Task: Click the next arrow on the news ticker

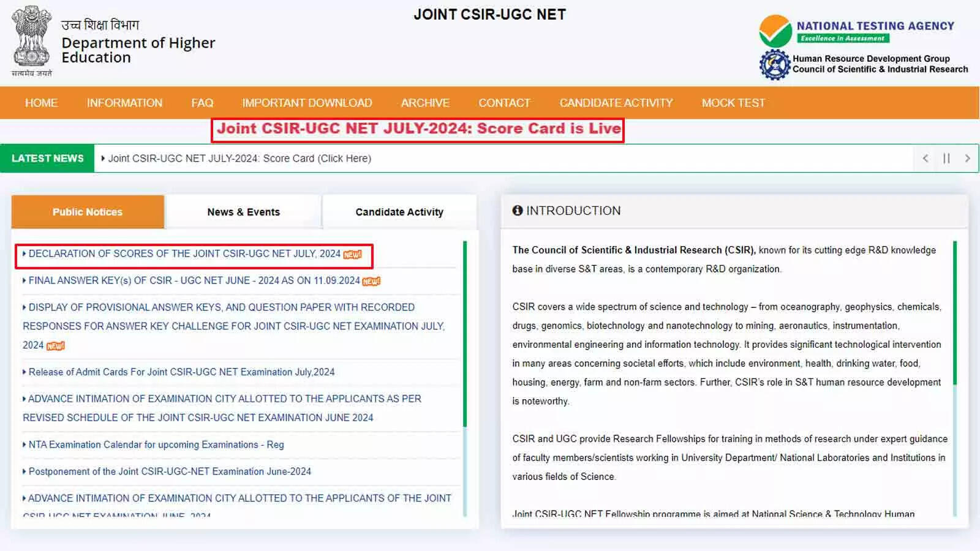Action: point(967,158)
